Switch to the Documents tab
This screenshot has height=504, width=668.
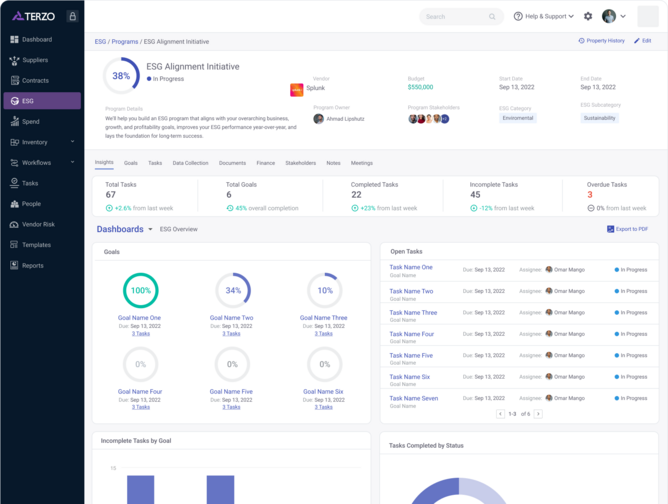[x=232, y=163]
